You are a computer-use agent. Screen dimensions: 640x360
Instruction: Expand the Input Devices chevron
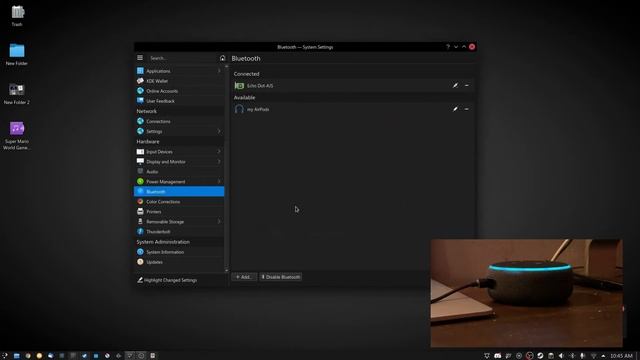[x=219, y=151]
